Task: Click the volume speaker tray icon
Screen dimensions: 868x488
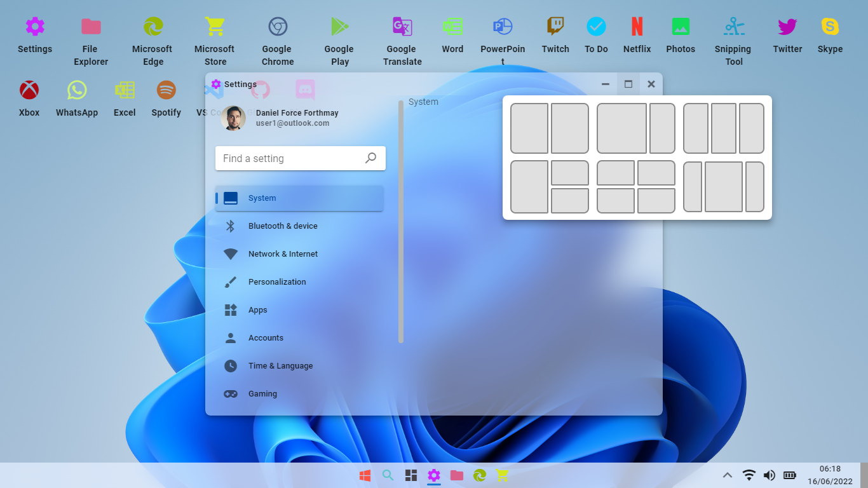Action: [770, 475]
